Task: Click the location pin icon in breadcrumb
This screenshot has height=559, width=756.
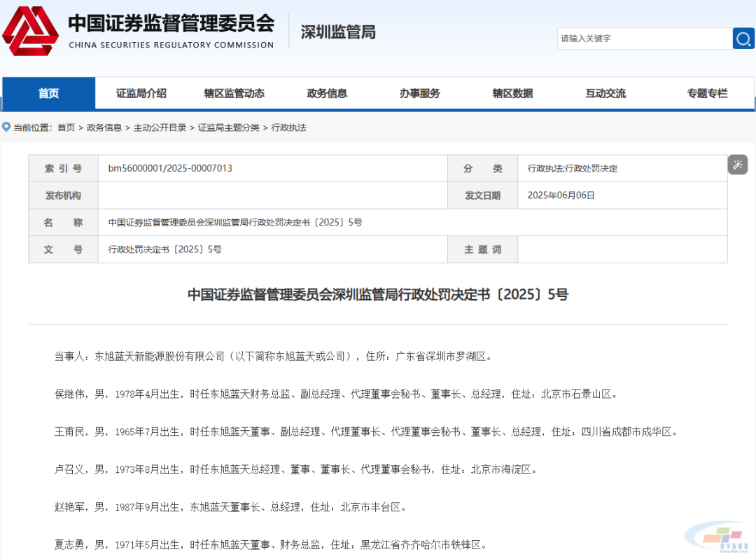Action: (6, 127)
